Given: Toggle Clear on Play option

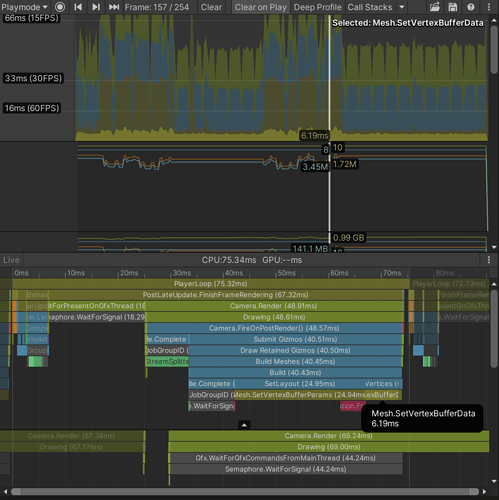Looking at the screenshot, I should coord(261,7).
